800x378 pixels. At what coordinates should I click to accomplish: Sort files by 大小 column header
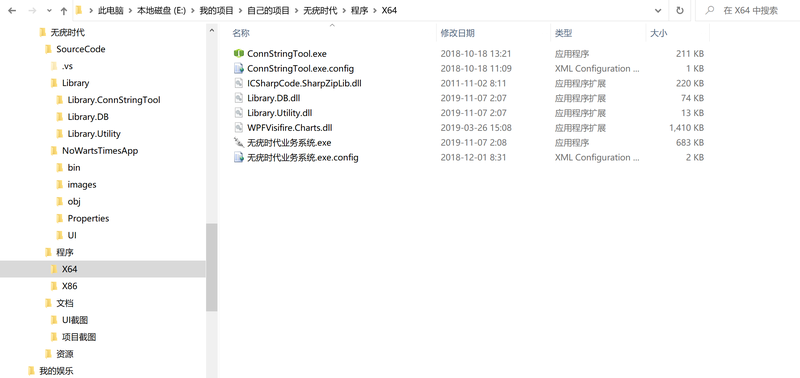click(x=659, y=33)
